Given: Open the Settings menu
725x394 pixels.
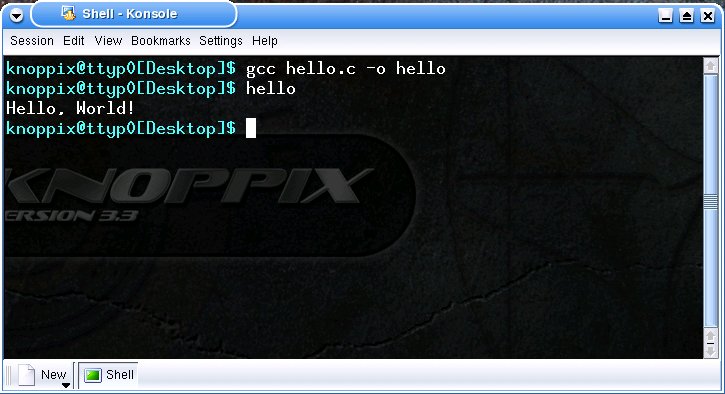Looking at the screenshot, I should coord(221,41).
